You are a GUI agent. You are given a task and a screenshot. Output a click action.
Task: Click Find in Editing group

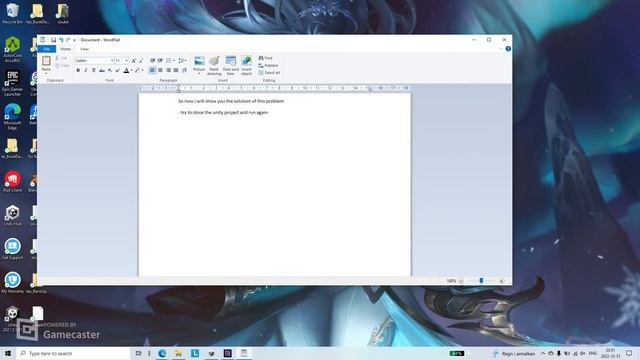pyautogui.click(x=266, y=58)
